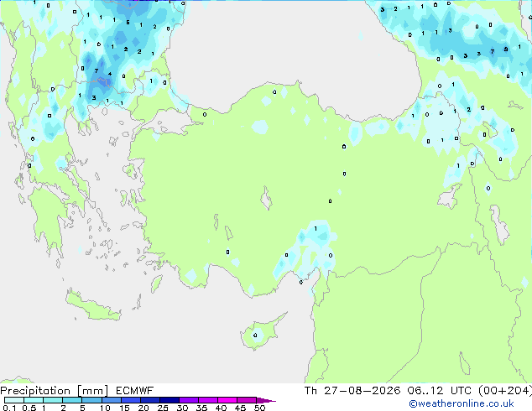Click the Cyprus island outline
532x411 pixels.
[x=261, y=331]
